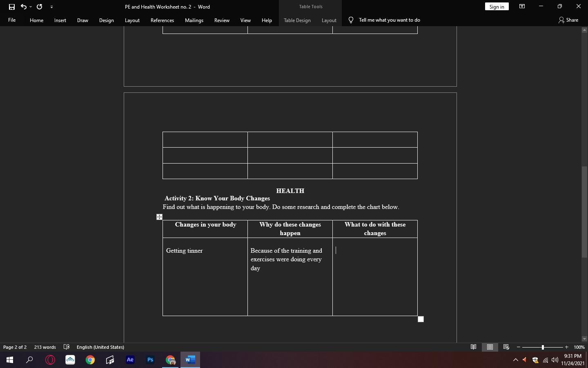
Task: Click the proofing errors icon in status bar
Action: (67, 347)
